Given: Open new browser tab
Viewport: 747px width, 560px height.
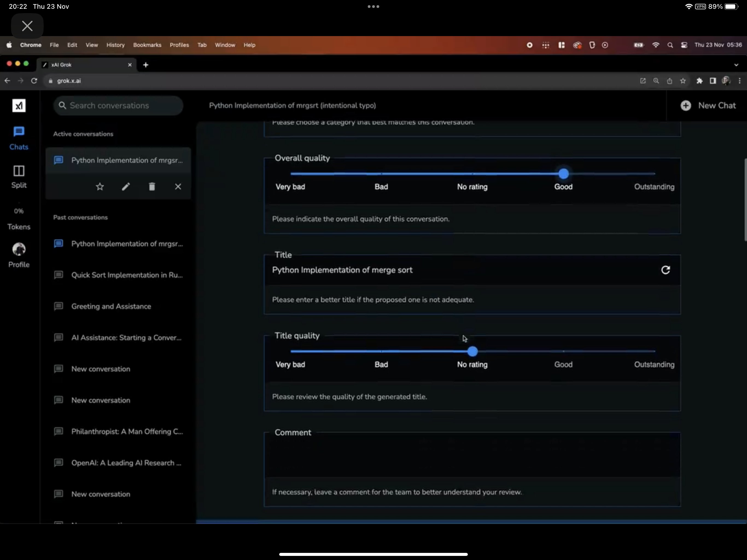Looking at the screenshot, I should [145, 65].
